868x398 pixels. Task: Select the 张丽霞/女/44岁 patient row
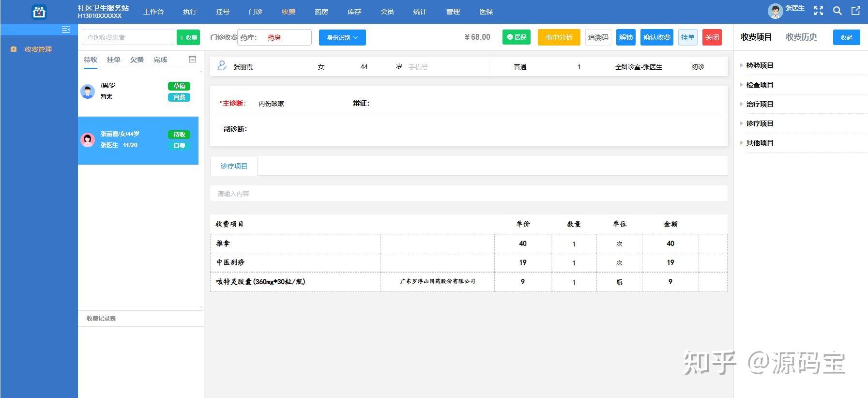click(138, 140)
